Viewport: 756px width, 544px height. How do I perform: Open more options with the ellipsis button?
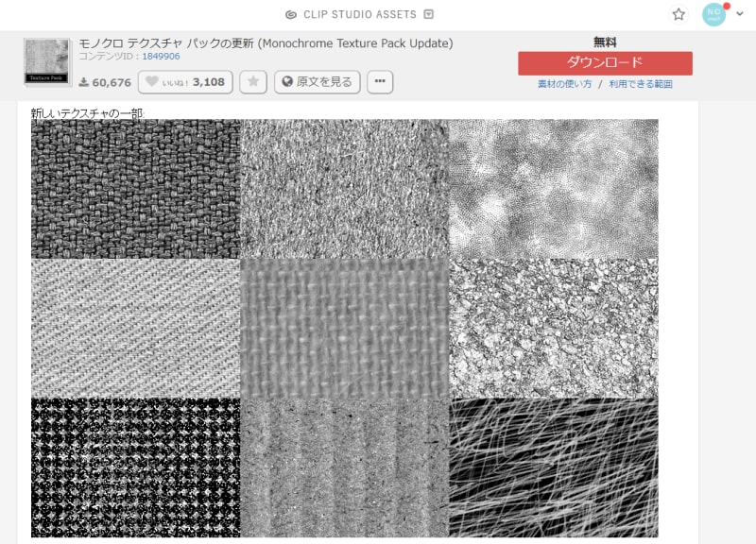point(380,82)
